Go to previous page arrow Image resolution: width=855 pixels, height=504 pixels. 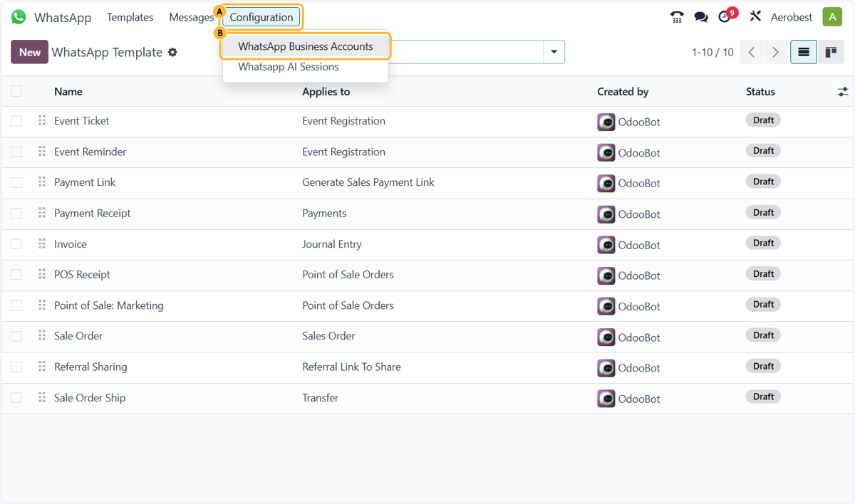click(752, 52)
